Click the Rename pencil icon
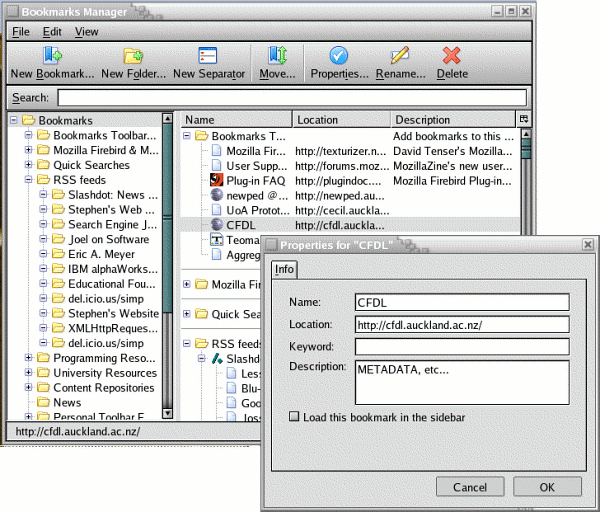Viewport: 600px width, 512px height. tap(400, 56)
